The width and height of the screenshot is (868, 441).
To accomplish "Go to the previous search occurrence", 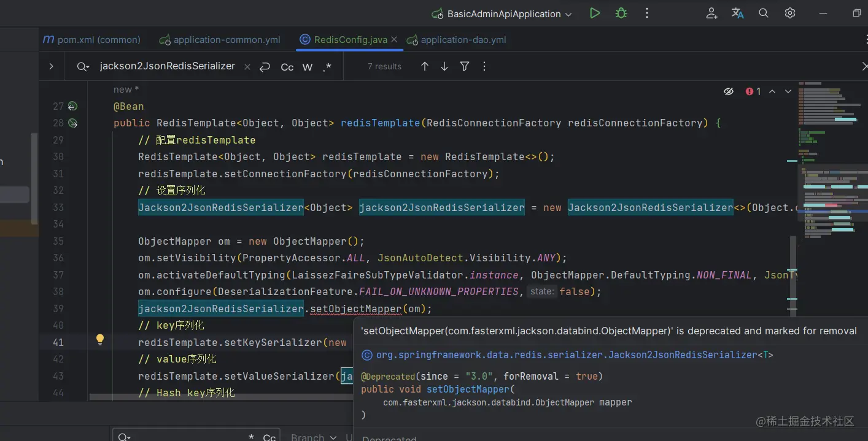I will 424,66.
